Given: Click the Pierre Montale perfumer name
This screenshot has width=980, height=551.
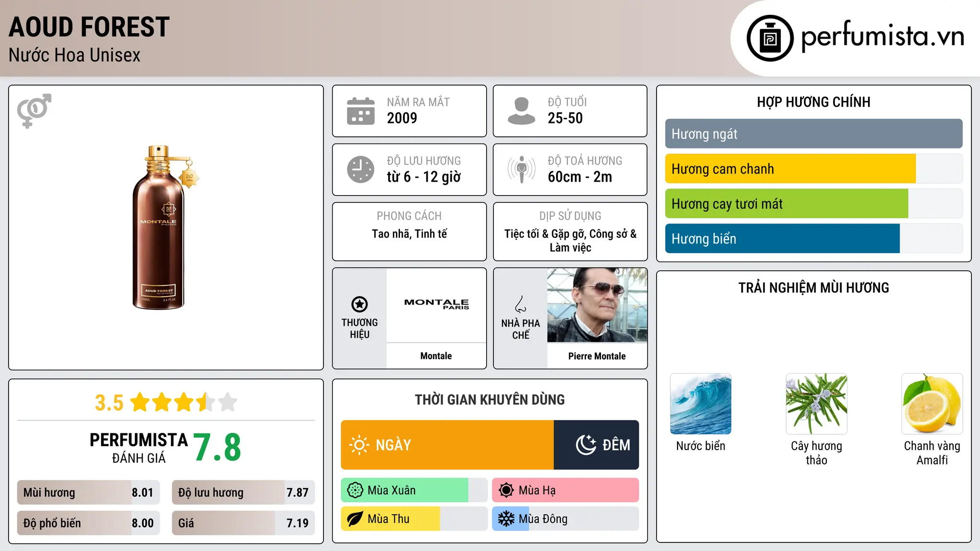Looking at the screenshot, I should click(x=597, y=356).
